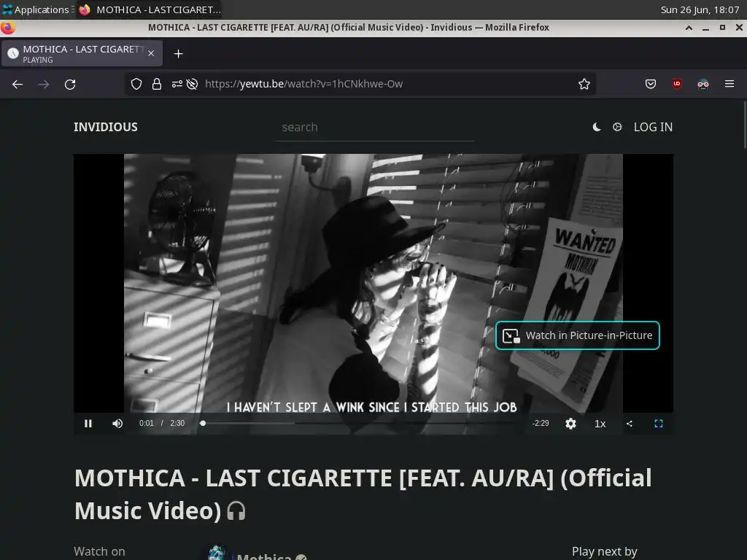
Task: Click the URL address bar text
Action: click(x=304, y=84)
